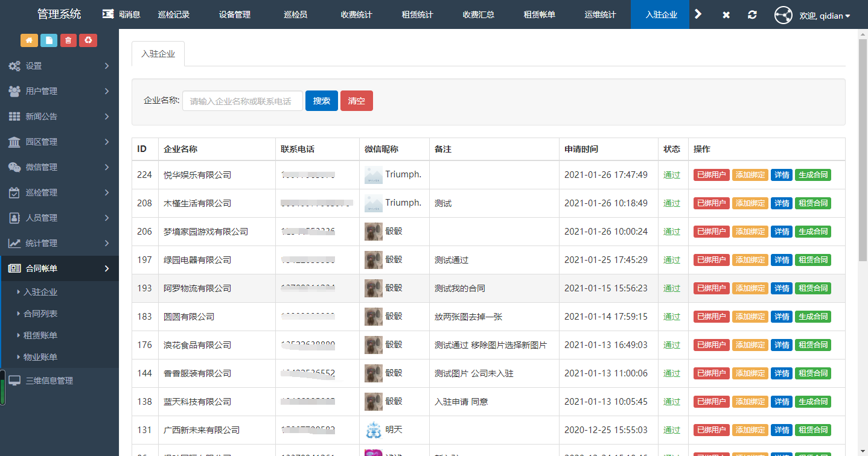Click the refresh icon in top bar

(x=752, y=14)
